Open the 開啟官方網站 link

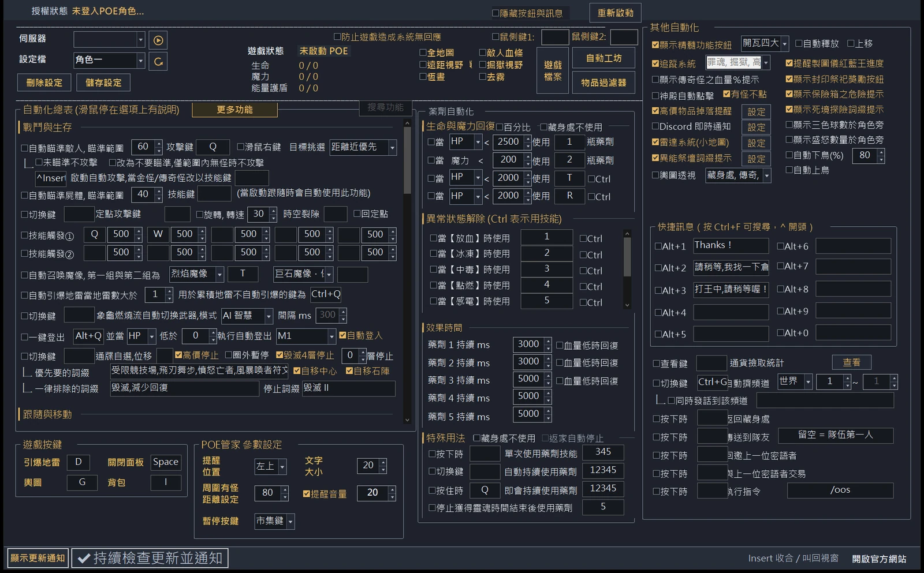coord(879,559)
